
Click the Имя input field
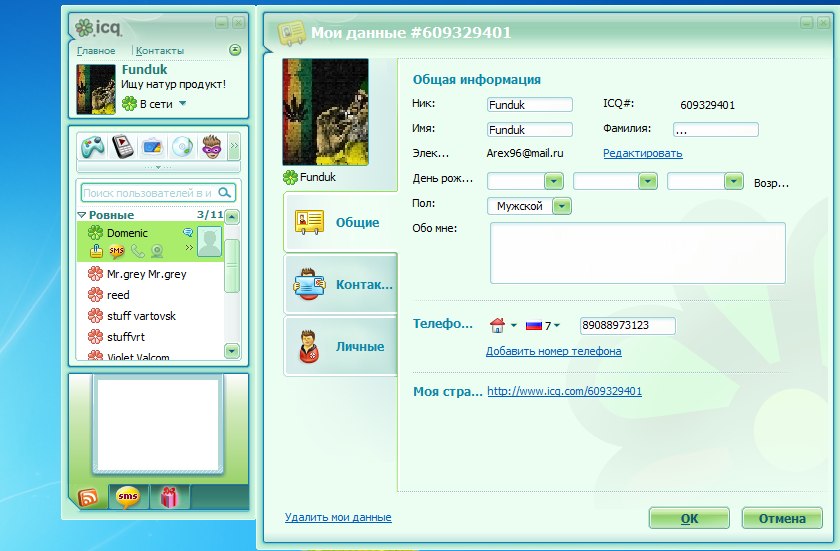530,129
